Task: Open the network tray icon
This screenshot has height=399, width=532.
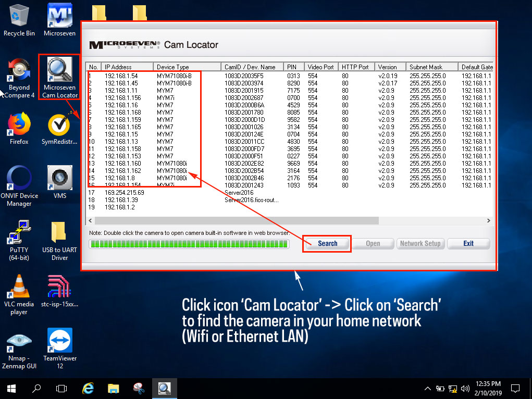Action: (453, 389)
